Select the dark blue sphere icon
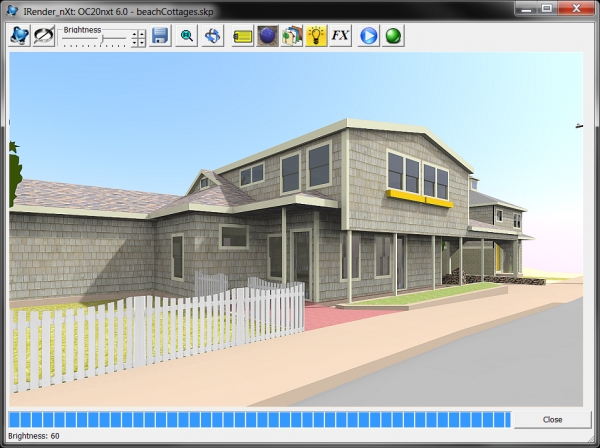This screenshot has height=448, width=600. tap(267, 36)
